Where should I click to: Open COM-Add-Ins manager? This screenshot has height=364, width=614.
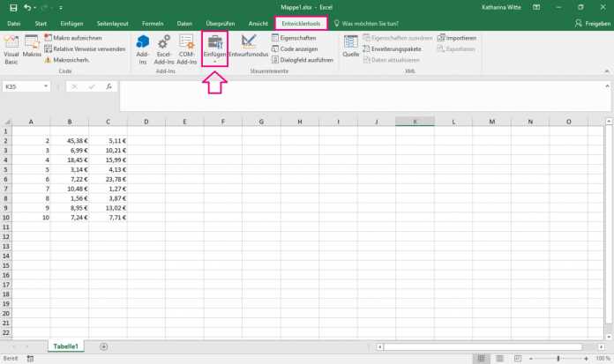point(187,48)
